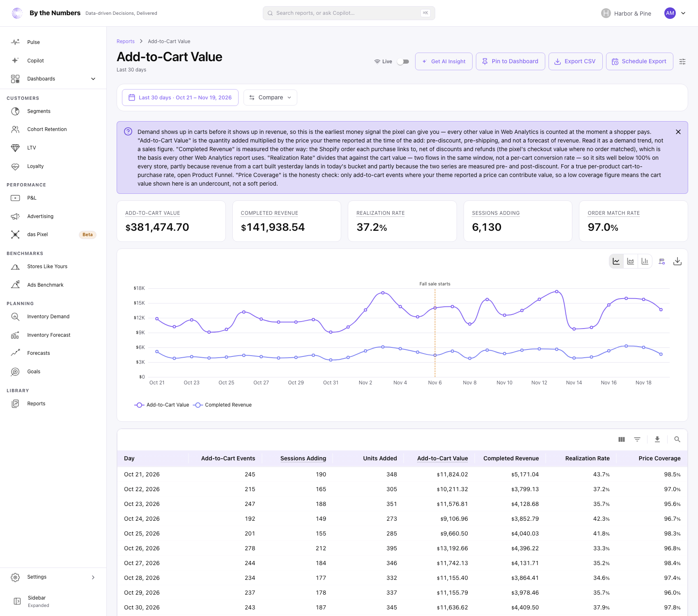This screenshot has height=616, width=698.
Task: Open the Compare dropdown
Action: 270,97
